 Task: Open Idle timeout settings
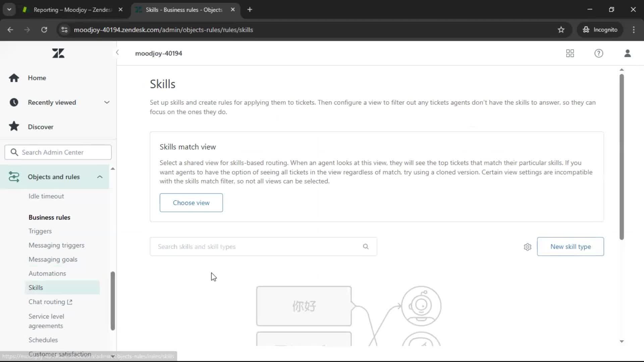tap(46, 196)
